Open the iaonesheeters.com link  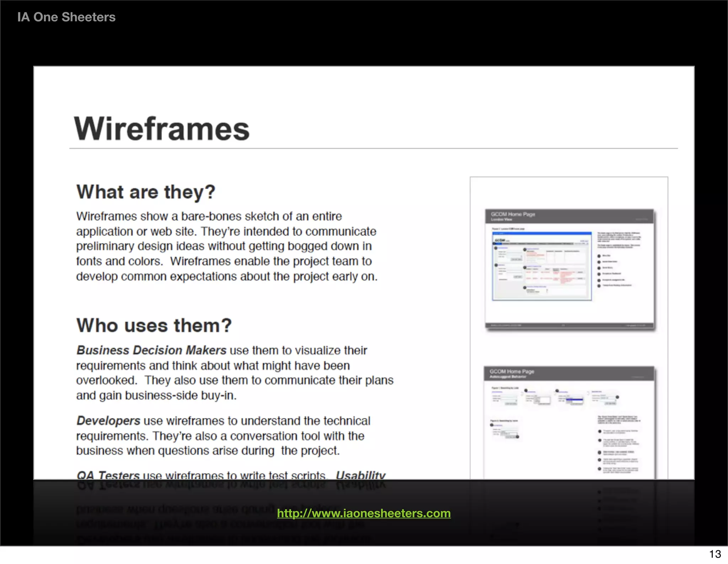click(x=364, y=513)
